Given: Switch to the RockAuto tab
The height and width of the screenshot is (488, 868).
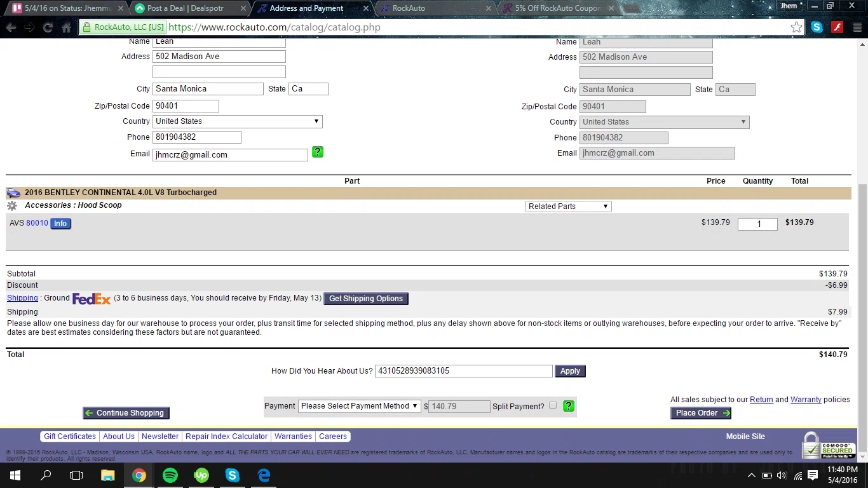Looking at the screenshot, I should pyautogui.click(x=434, y=8).
